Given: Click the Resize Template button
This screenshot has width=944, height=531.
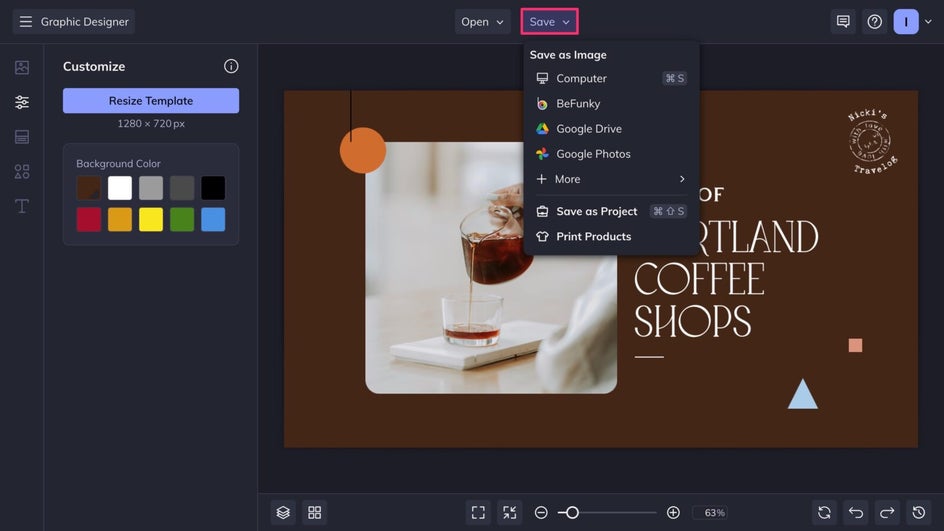Looking at the screenshot, I should [151, 101].
